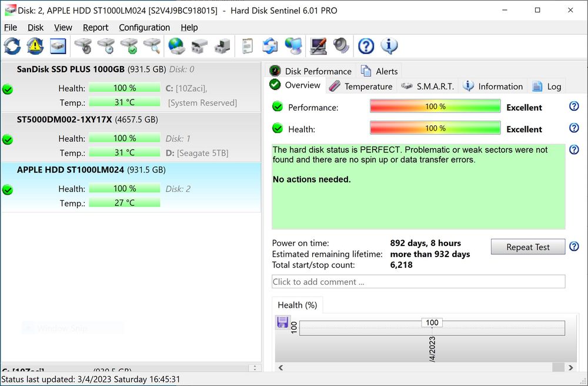Select SanDisk SSD PLUS 1000GB disk entry
588x386 pixels.
131,86
